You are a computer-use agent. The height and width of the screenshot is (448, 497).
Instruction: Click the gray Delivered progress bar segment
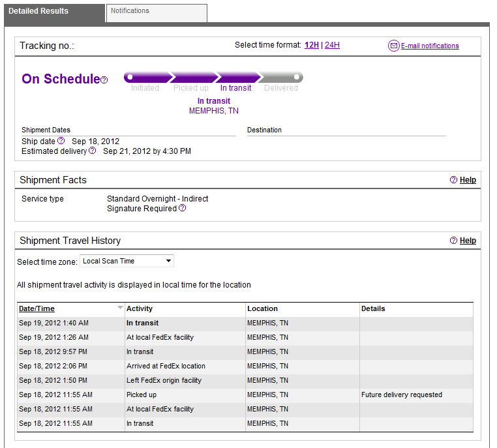click(x=282, y=78)
